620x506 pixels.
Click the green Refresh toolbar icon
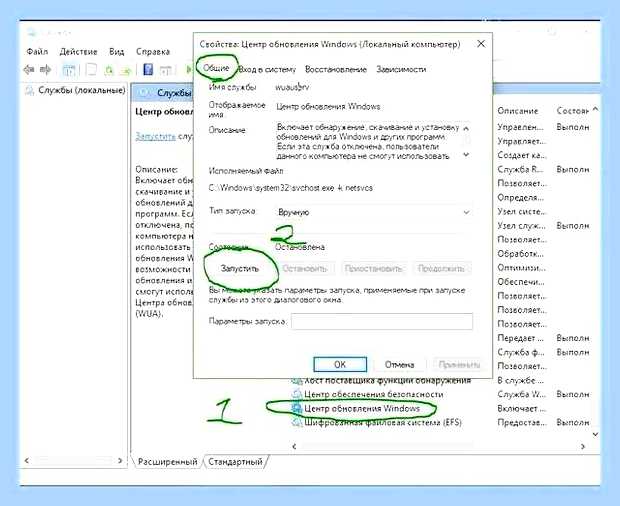click(109, 70)
